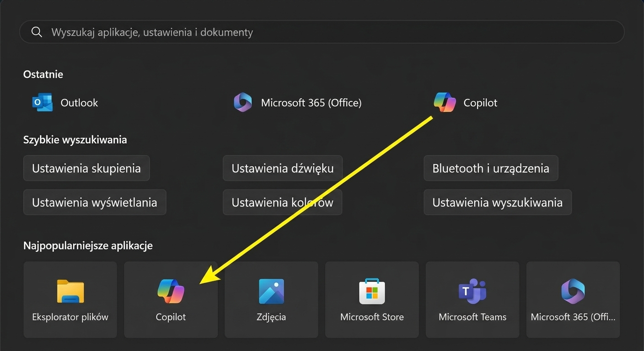Open Ustawienia wyszukiwania quick search
The height and width of the screenshot is (351, 644).
498,202
